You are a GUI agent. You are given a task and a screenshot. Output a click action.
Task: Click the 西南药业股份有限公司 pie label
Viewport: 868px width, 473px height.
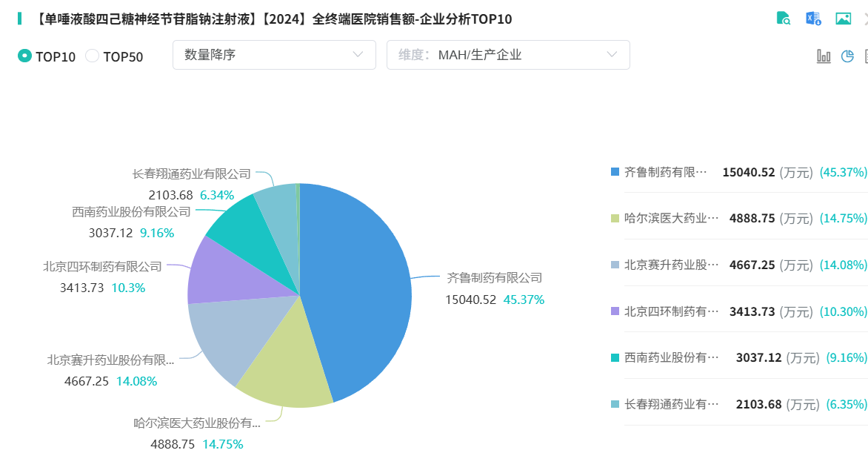(131, 211)
